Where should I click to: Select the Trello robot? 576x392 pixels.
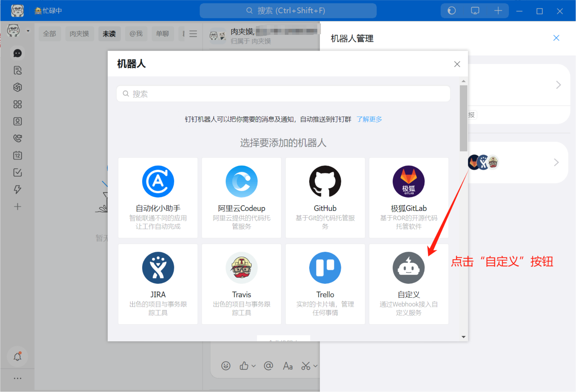325,284
